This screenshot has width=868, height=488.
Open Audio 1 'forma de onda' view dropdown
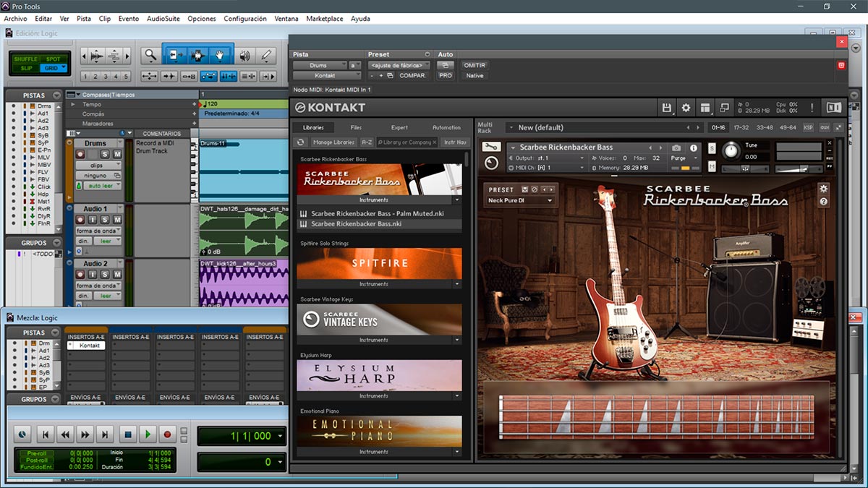coord(99,231)
